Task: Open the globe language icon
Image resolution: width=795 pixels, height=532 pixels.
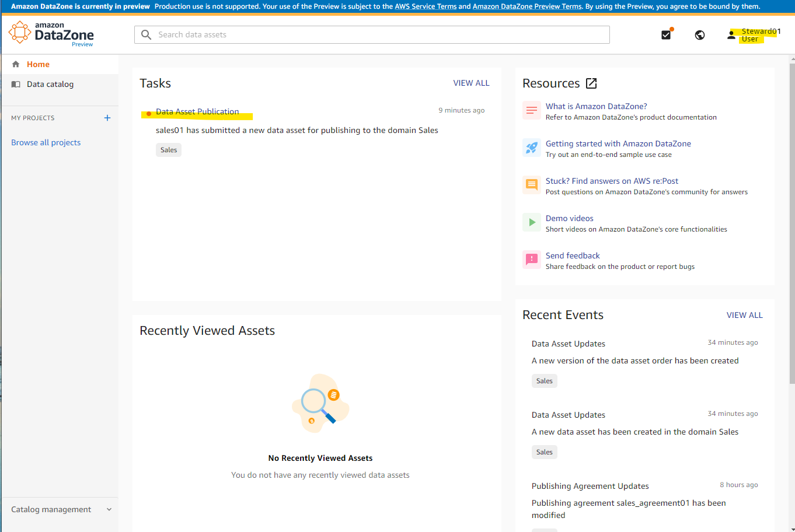Action: [700, 35]
